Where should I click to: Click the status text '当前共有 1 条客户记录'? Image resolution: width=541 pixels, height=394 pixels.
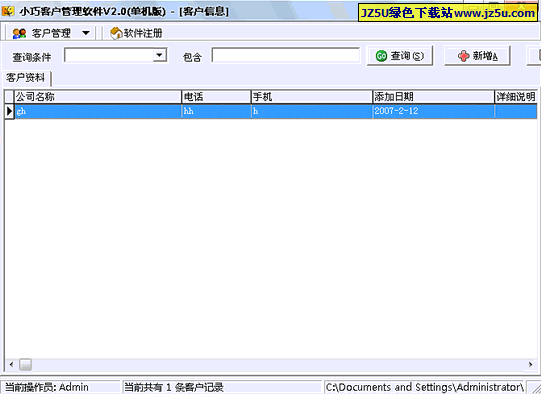(174, 387)
